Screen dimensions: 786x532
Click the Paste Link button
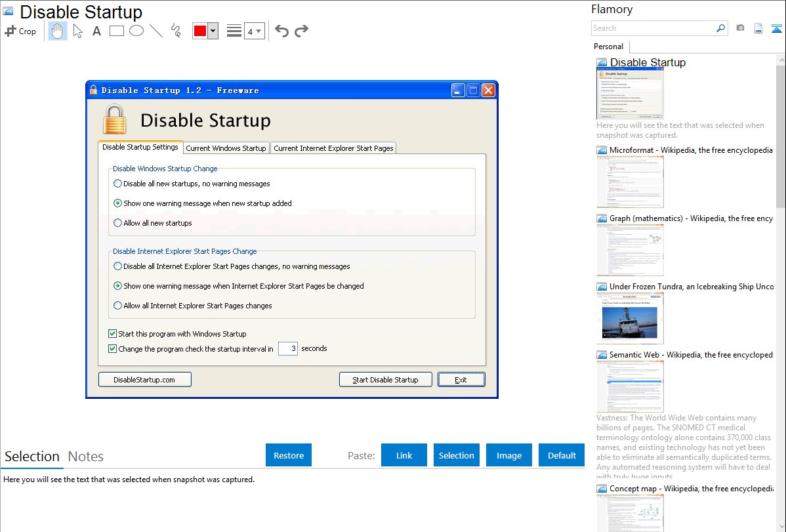point(404,455)
